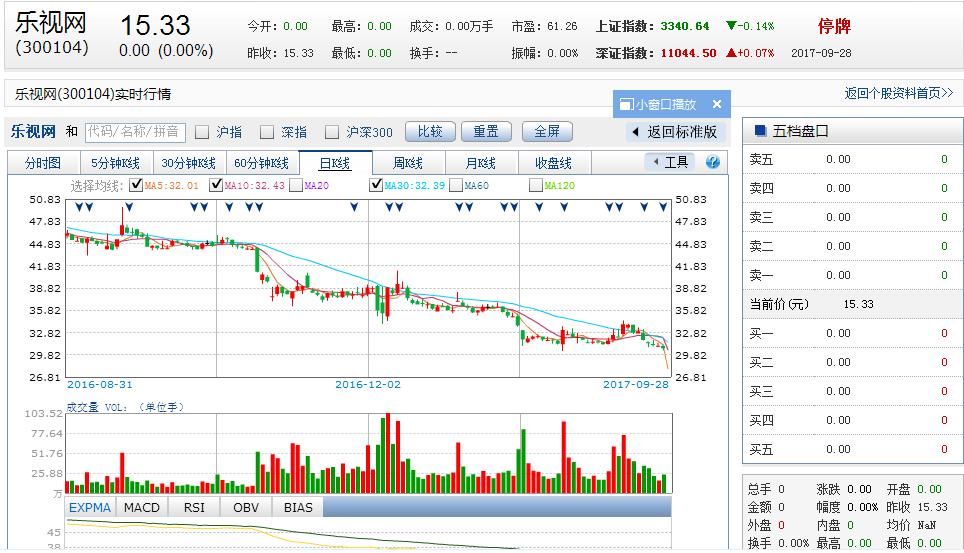Check the 沪深300 comparison checkbox
The height and width of the screenshot is (553, 964).
[332, 132]
